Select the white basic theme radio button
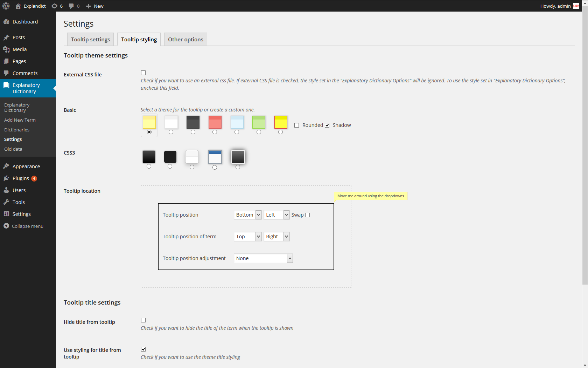 tap(171, 132)
